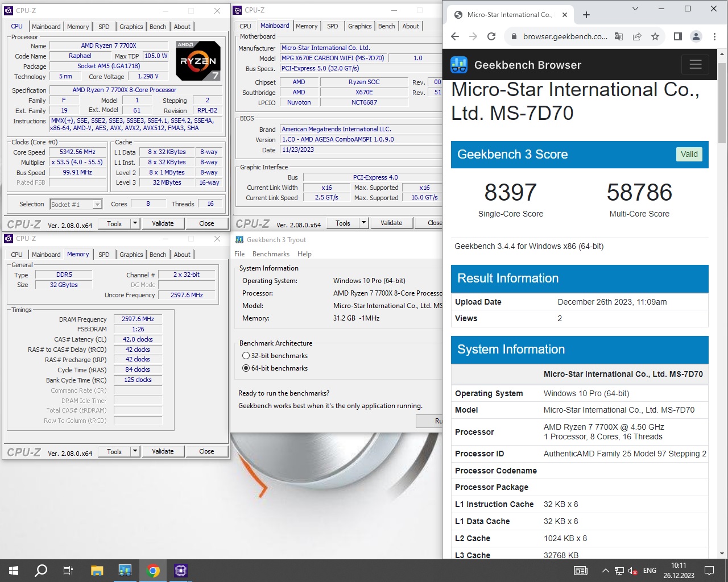Open Bench tab in top-left CPU-Z
The width and height of the screenshot is (728, 582).
tap(158, 27)
